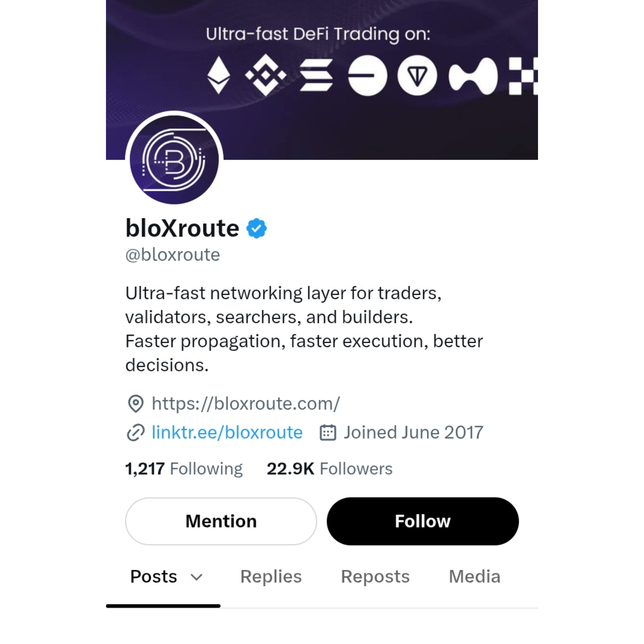The height and width of the screenshot is (644, 644).
Task: Click the BNB Chain logo in the banner
Action: [266, 75]
